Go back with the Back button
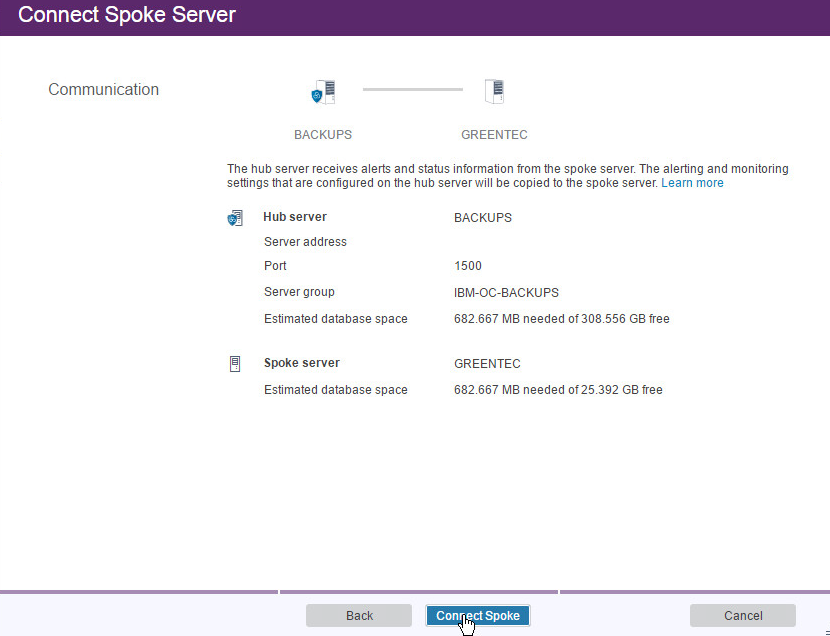830x636 pixels. point(359,616)
